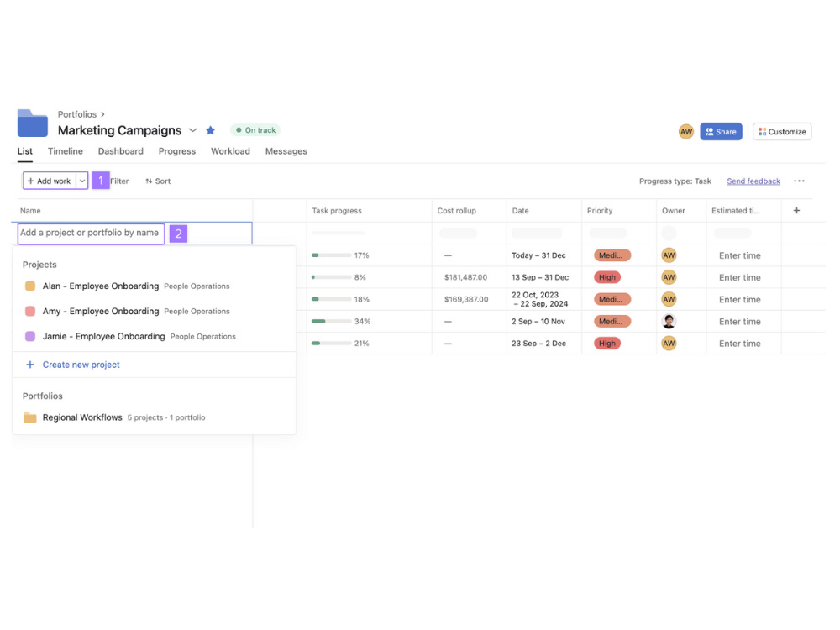Change High priority in the 21% row

pos(607,344)
